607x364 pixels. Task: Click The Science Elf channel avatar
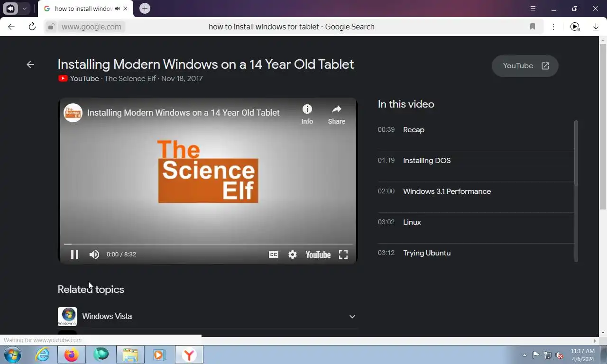coord(73,113)
